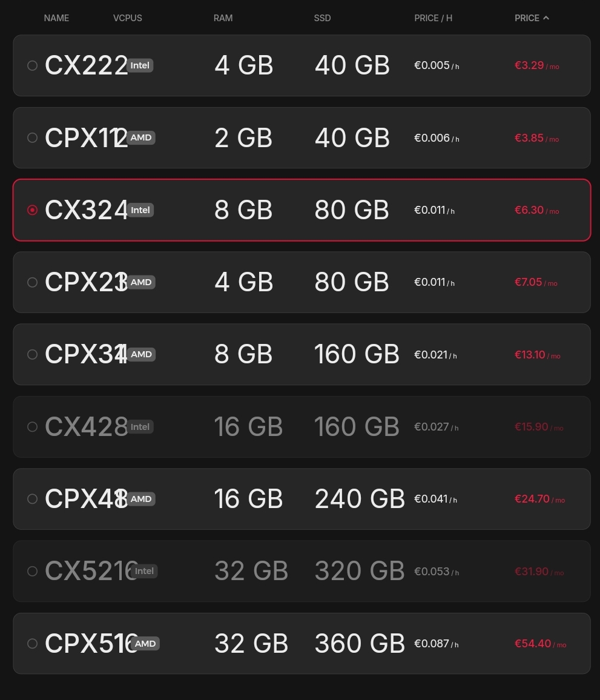Sort servers by RAM column header
This screenshot has width=600, height=700.
click(x=223, y=18)
